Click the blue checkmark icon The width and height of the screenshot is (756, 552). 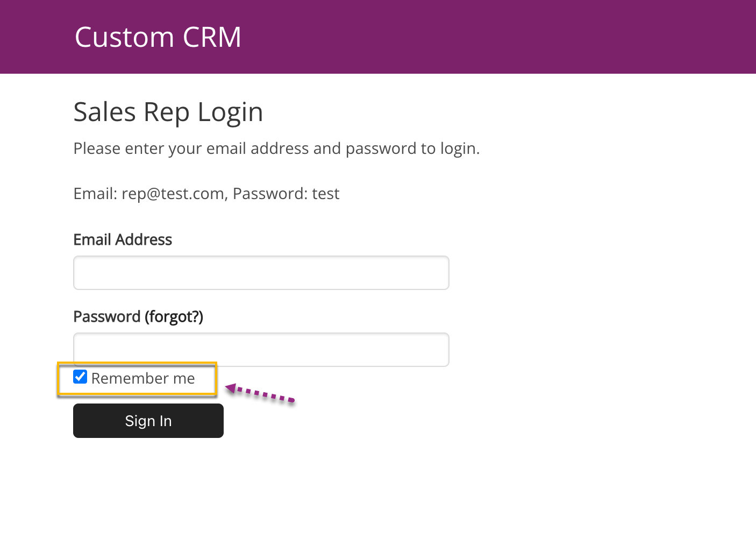pos(80,377)
